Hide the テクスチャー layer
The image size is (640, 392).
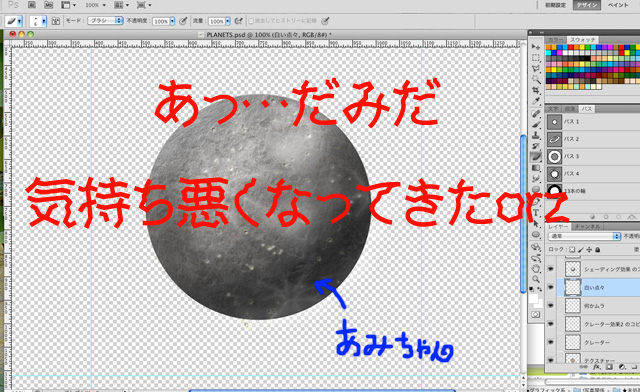(550, 360)
